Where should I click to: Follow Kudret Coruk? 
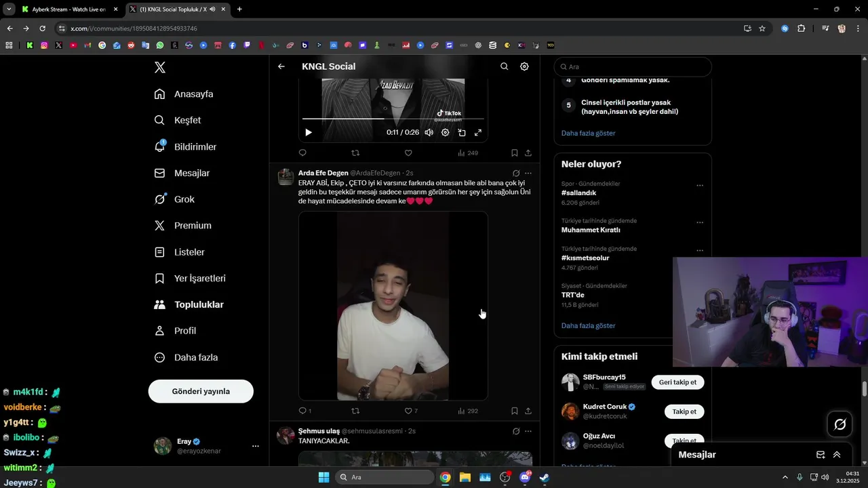pos(684,411)
